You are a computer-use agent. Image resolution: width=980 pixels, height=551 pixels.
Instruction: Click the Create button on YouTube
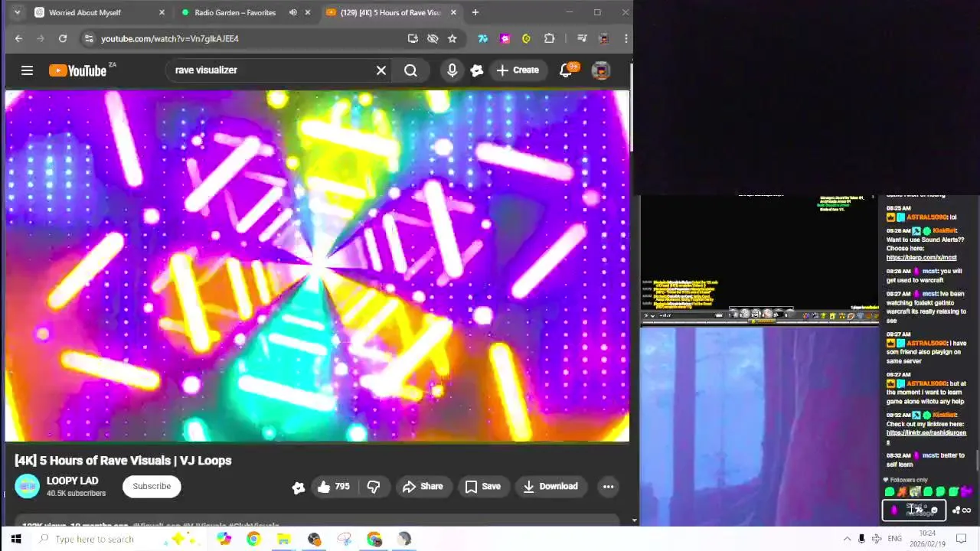tap(518, 70)
